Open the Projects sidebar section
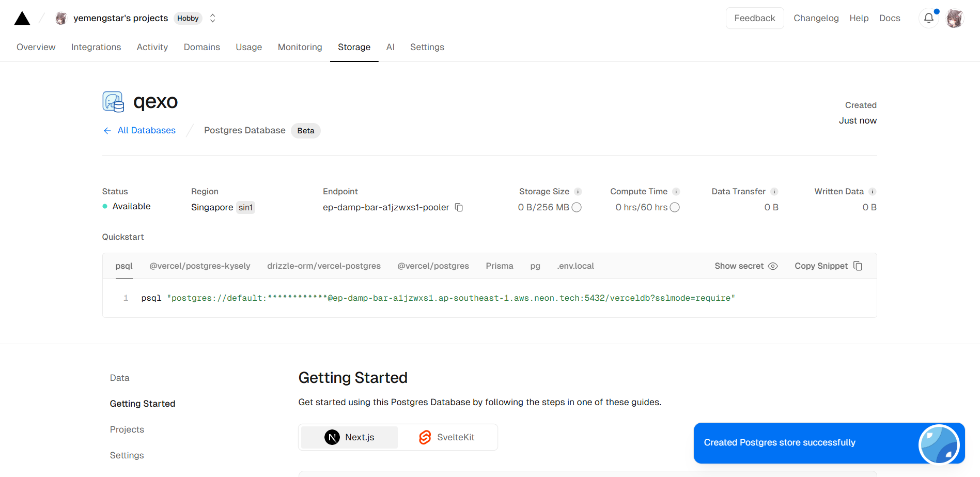This screenshot has width=980, height=477. [x=127, y=429]
